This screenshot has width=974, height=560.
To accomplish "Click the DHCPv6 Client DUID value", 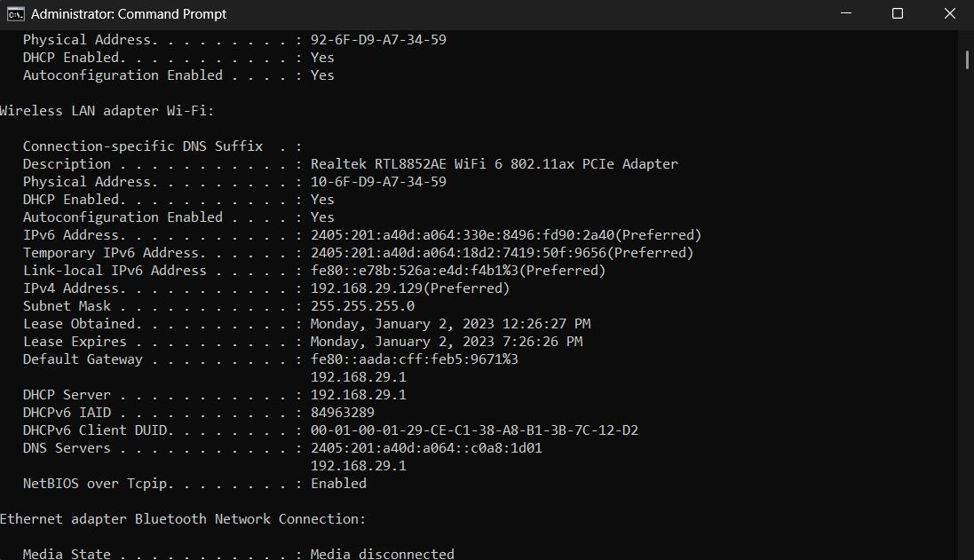I will click(x=475, y=430).
